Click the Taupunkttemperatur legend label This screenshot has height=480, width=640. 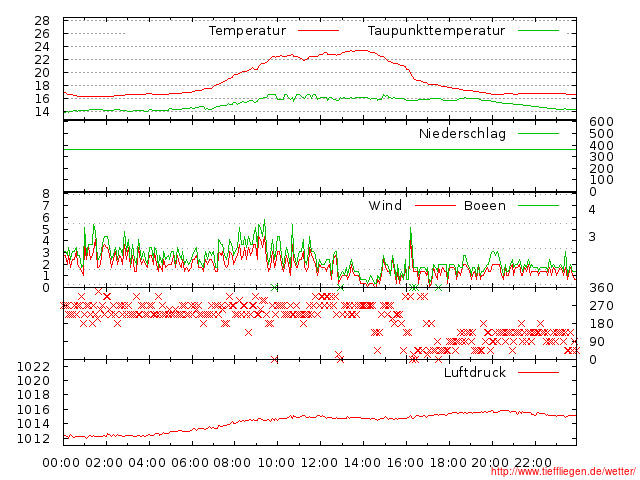tap(436, 31)
